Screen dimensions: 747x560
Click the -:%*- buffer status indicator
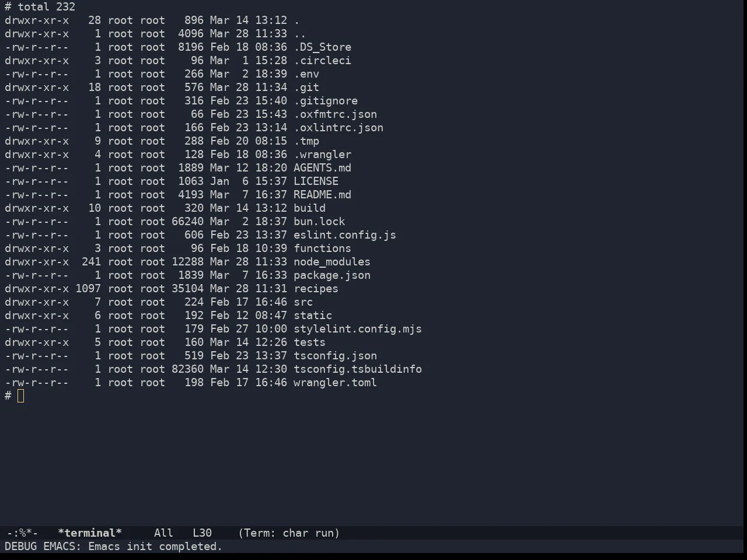pyautogui.click(x=22, y=533)
